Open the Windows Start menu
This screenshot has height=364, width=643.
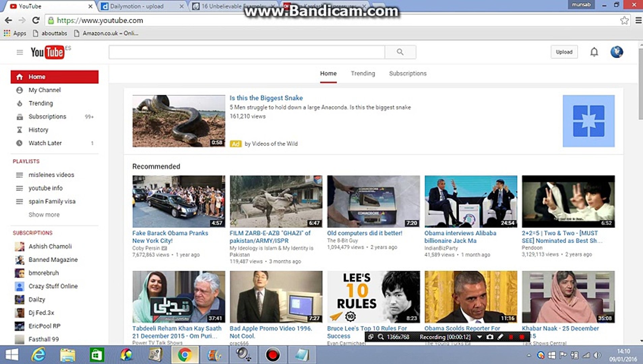12,355
